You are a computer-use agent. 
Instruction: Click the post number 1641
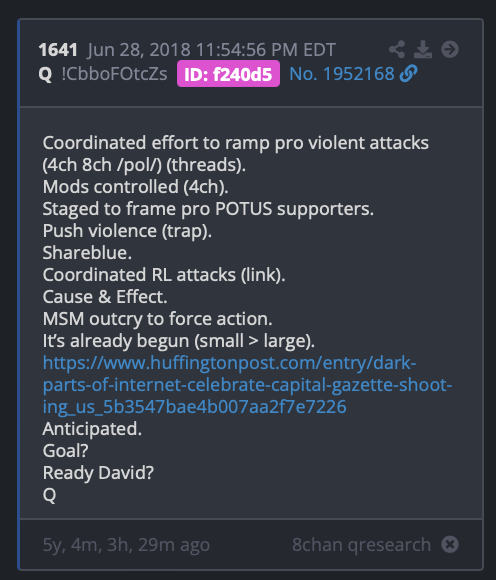(x=58, y=50)
